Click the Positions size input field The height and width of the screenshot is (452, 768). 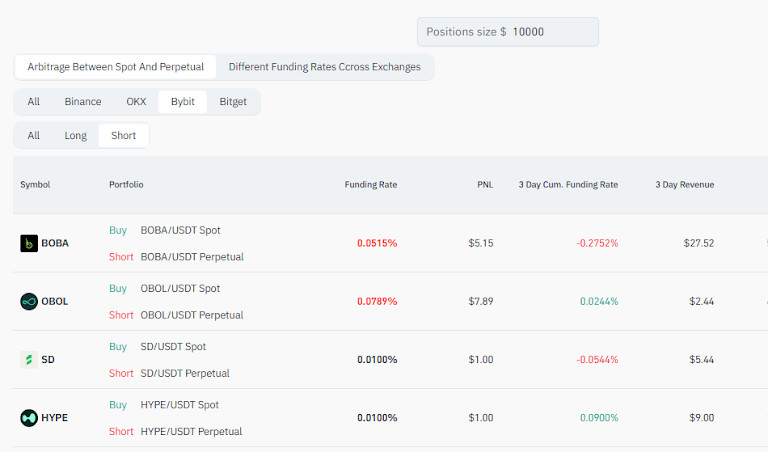click(x=550, y=32)
